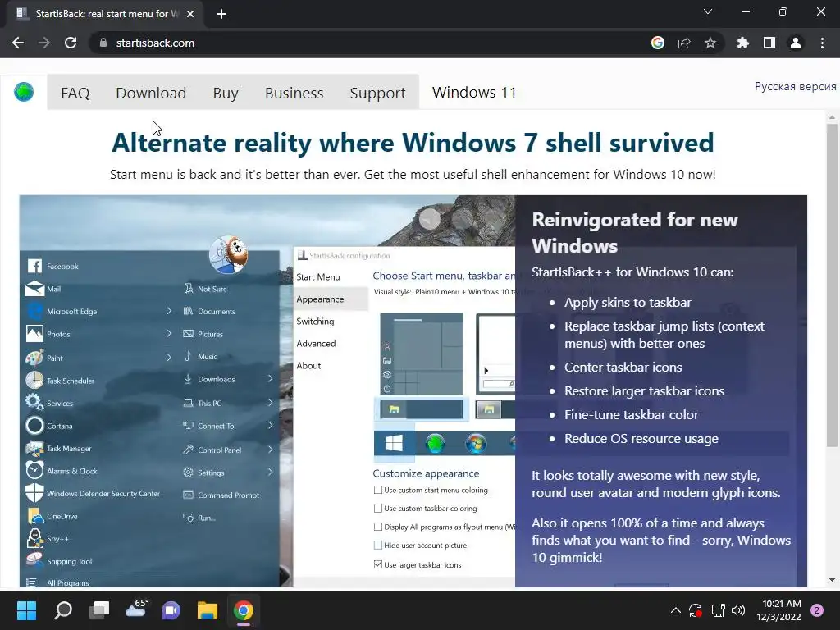
Task: Select Advanced in configuration sidebar
Action: click(x=316, y=344)
